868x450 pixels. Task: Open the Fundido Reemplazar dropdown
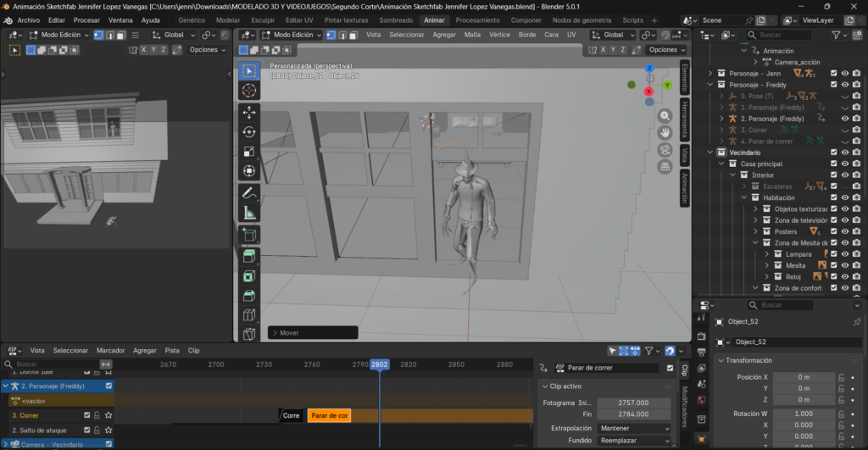(634, 441)
